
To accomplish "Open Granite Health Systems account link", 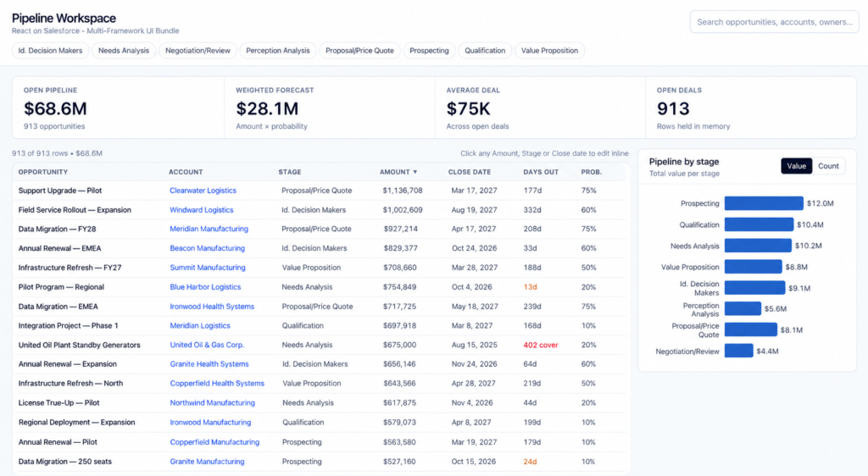I will (x=209, y=364).
